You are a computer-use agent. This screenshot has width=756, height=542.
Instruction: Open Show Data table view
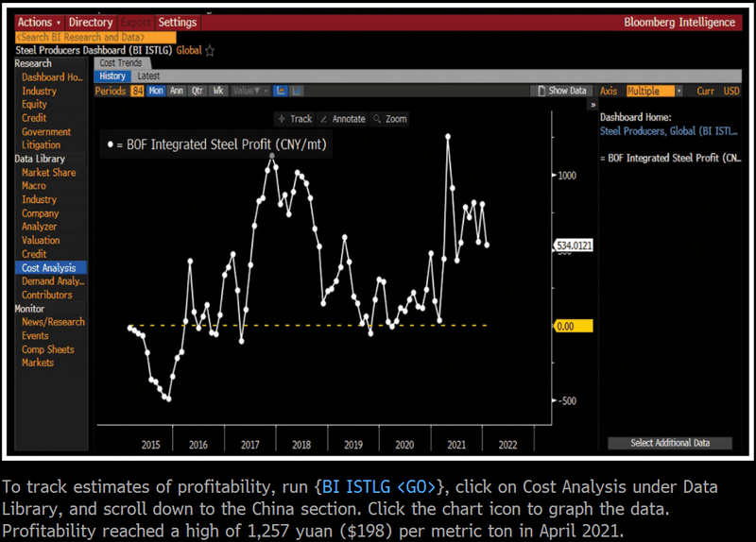(x=561, y=91)
